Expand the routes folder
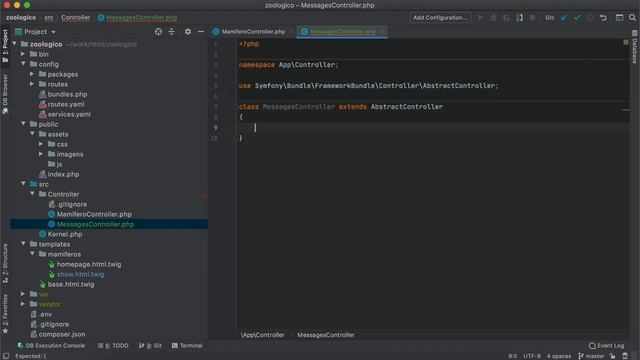 point(32,84)
